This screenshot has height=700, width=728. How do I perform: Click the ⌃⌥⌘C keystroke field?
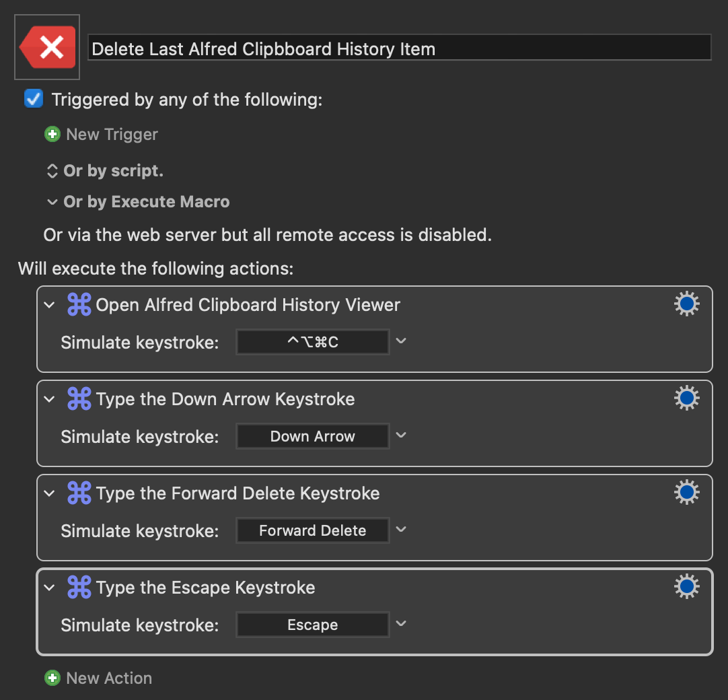[312, 342]
